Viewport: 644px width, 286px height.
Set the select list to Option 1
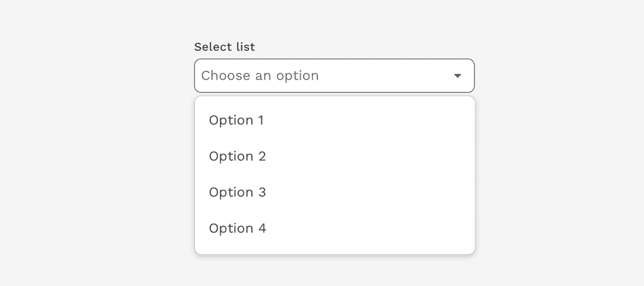[236, 120]
